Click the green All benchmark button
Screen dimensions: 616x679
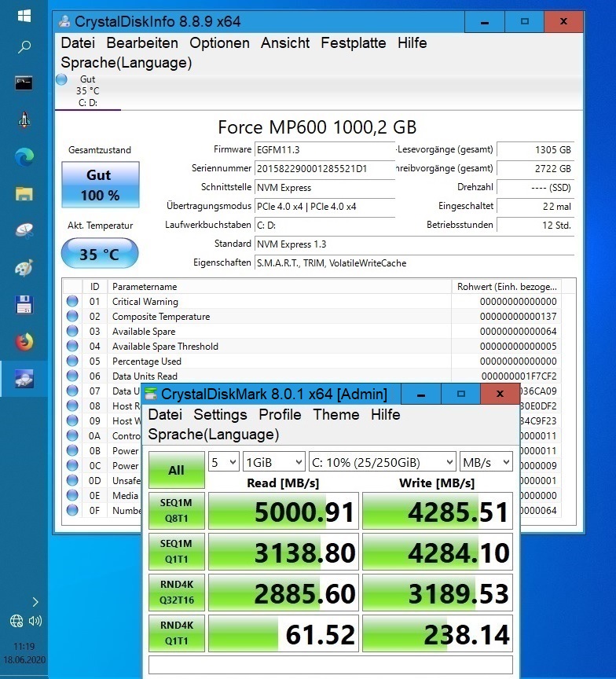coord(177,470)
